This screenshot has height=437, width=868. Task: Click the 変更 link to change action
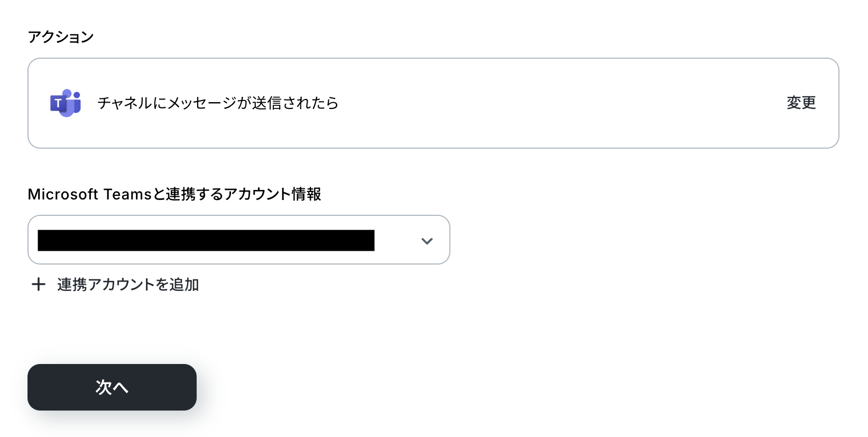point(801,103)
